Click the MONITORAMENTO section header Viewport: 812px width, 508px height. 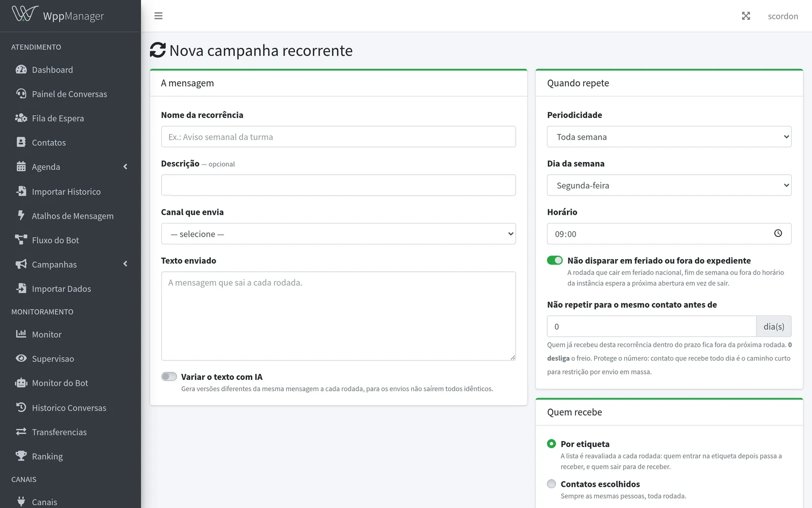point(42,311)
